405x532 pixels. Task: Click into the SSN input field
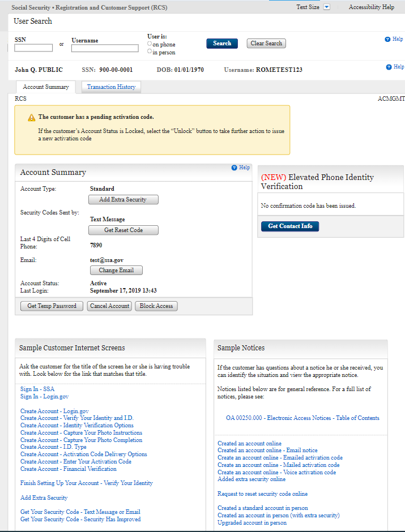[x=33, y=48]
